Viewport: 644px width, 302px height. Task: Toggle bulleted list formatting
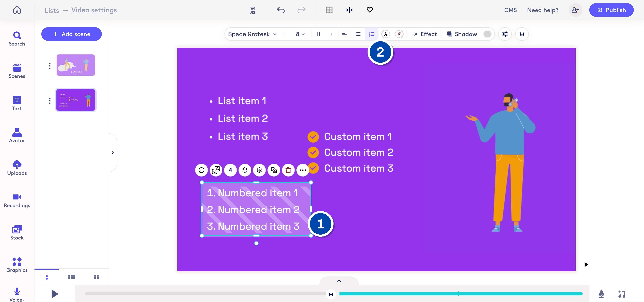(x=358, y=34)
